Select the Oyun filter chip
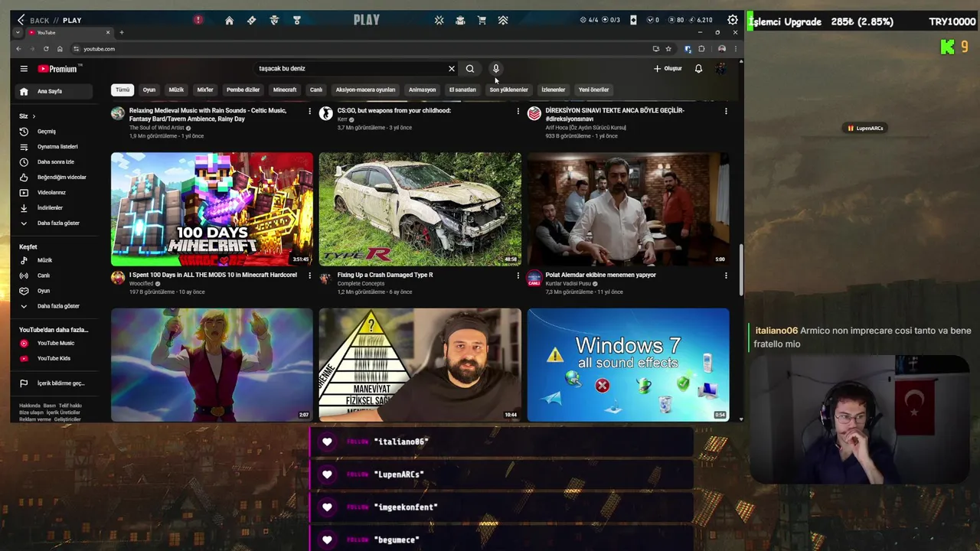 point(149,90)
